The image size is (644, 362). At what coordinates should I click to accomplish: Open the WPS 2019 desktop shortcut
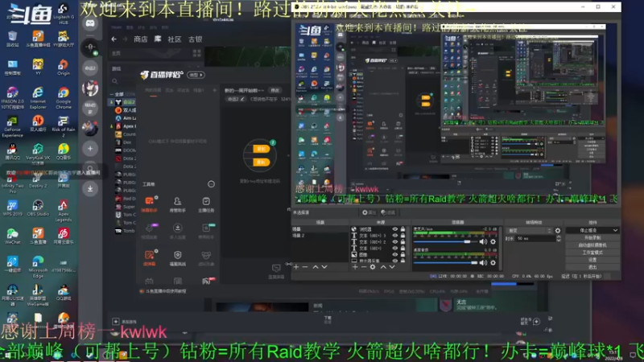12,208
